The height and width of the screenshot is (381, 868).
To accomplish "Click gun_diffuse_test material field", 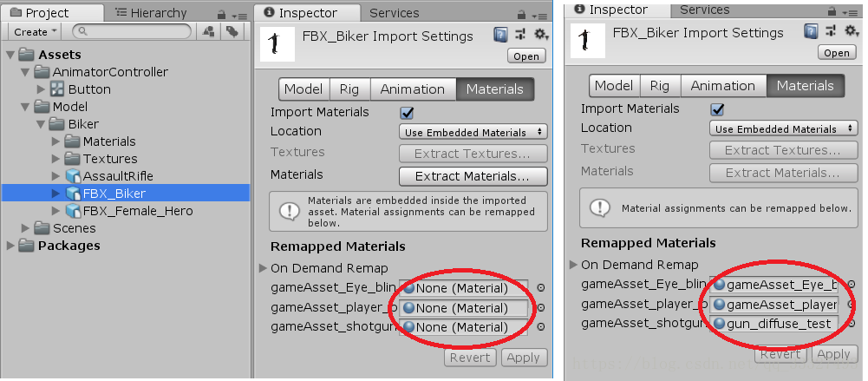I will (x=775, y=324).
